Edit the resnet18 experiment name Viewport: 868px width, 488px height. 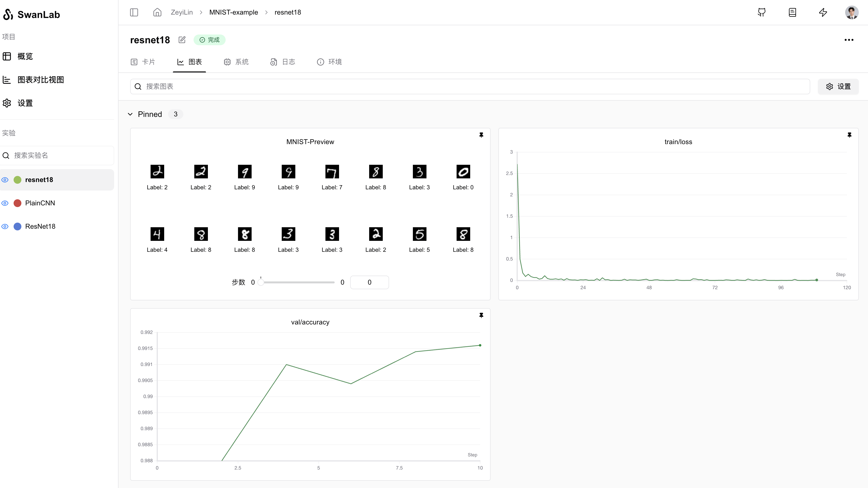pos(182,40)
